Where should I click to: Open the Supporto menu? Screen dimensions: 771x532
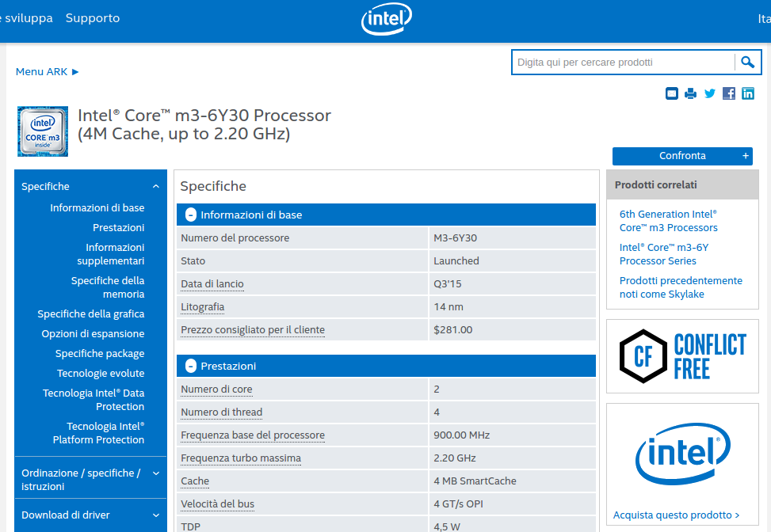[x=93, y=17]
